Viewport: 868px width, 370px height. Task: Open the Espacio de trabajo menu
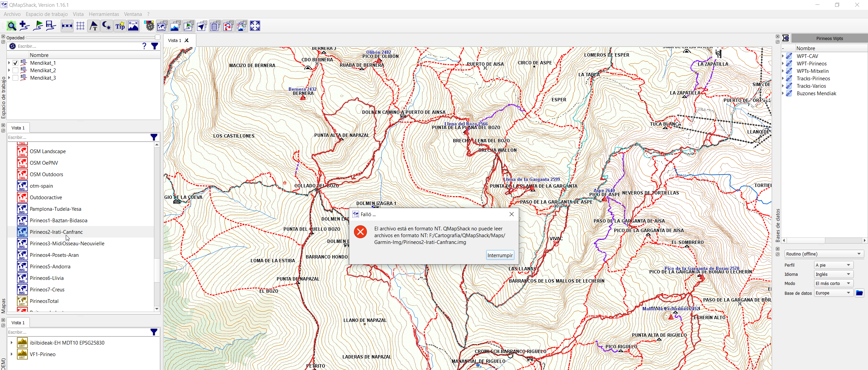(x=47, y=14)
